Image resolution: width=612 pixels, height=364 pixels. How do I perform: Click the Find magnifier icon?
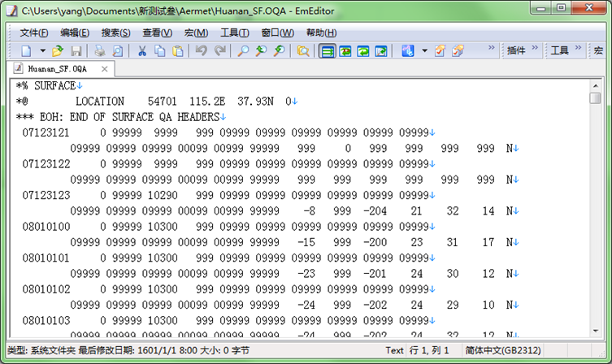(x=242, y=50)
